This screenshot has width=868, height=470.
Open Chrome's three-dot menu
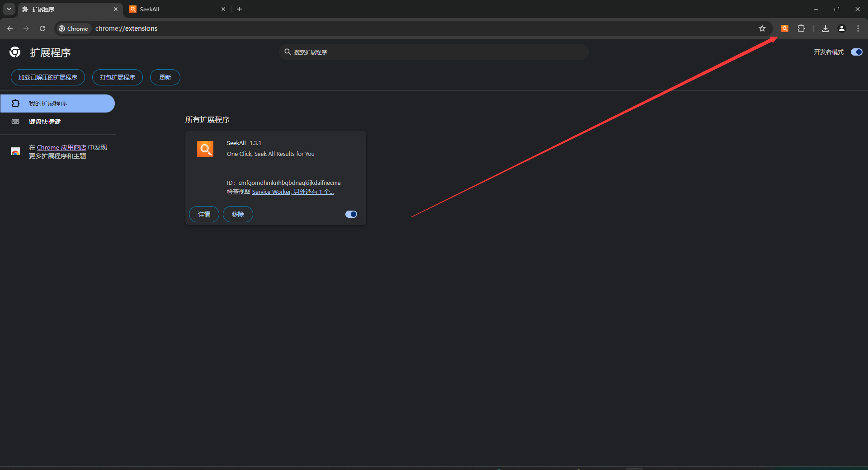858,28
